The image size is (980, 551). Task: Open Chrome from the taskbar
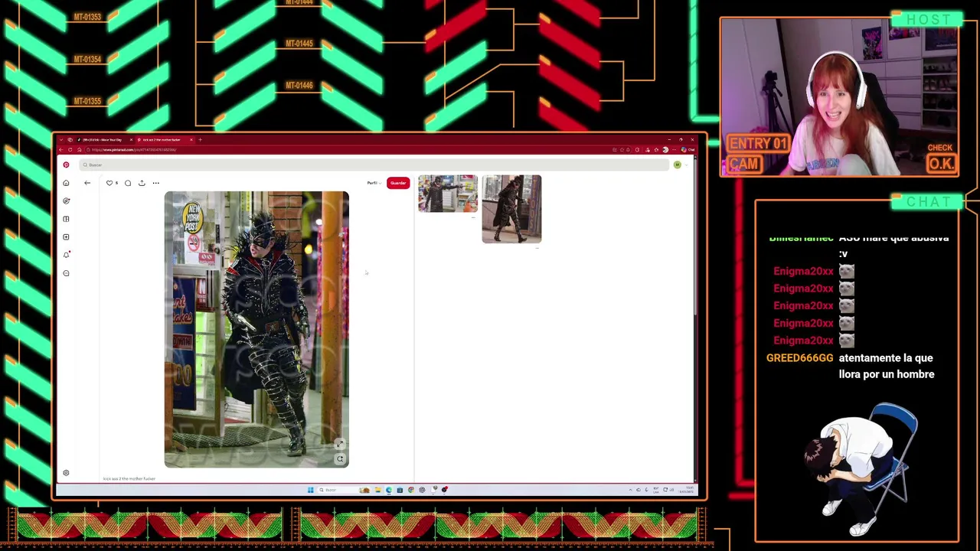point(411,490)
